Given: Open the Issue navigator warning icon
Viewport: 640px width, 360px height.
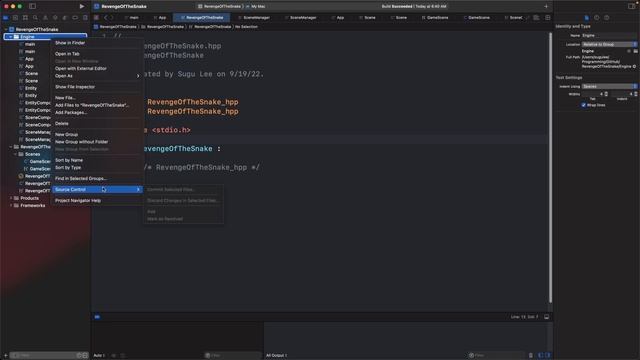Looking at the screenshot, I should coord(45,18).
